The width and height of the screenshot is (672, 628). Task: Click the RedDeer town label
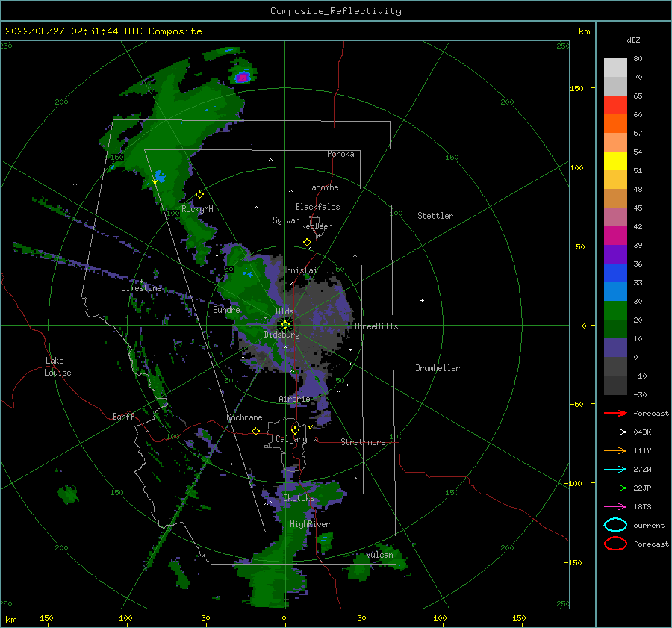(317, 226)
